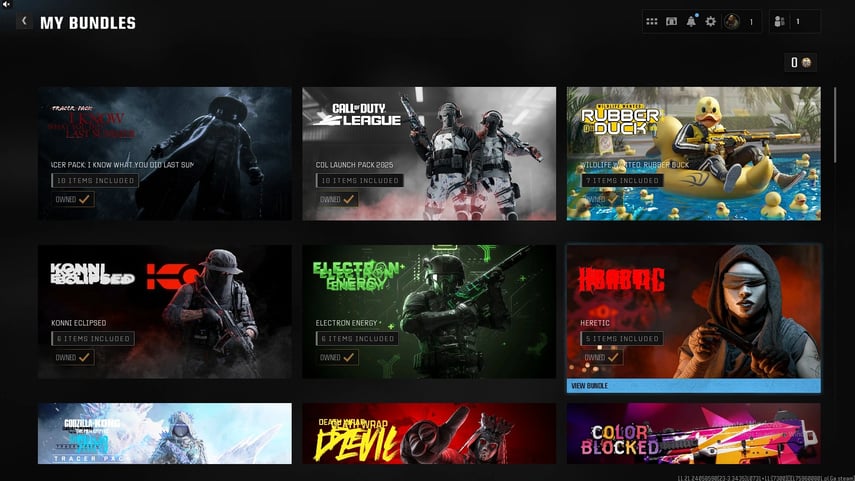
Task: Open the Heretic bundle tile
Action: tap(693, 311)
